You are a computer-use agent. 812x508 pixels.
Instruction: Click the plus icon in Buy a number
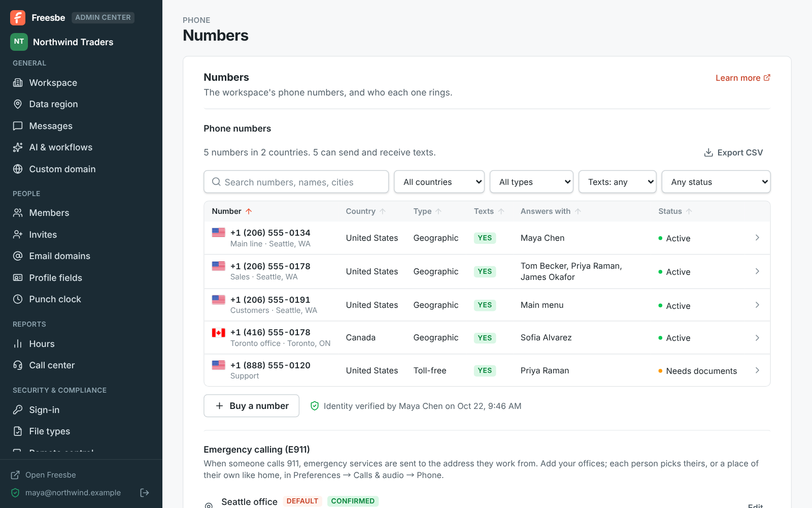(x=219, y=406)
